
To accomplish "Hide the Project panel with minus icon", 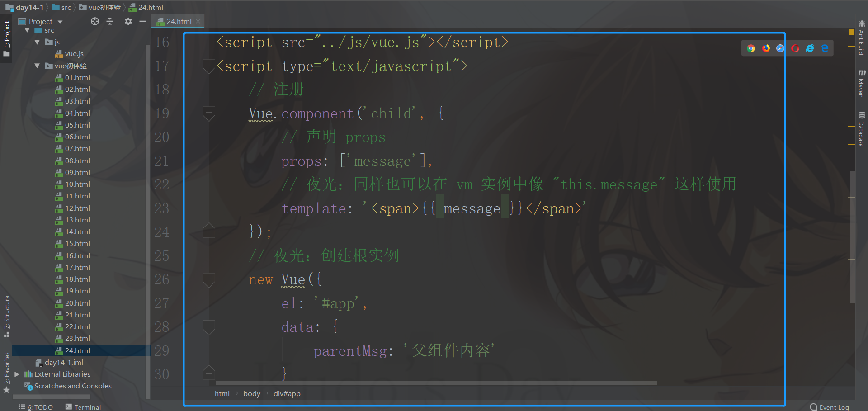I will click(x=143, y=21).
